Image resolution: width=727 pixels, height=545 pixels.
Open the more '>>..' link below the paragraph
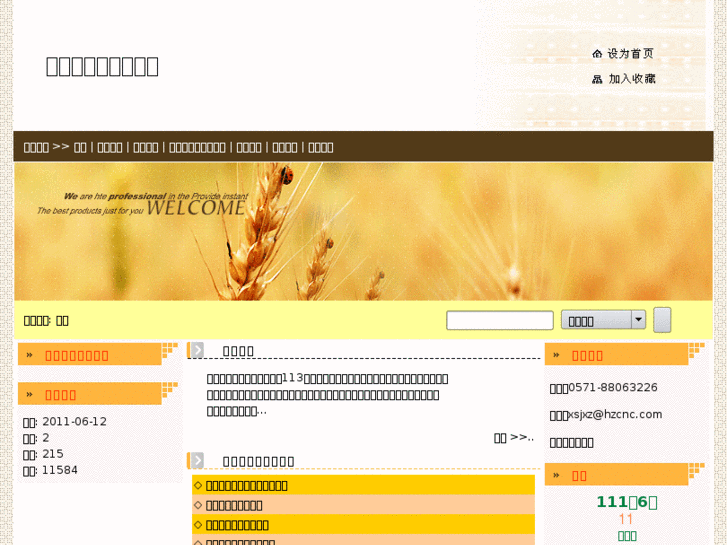pyautogui.click(x=514, y=437)
